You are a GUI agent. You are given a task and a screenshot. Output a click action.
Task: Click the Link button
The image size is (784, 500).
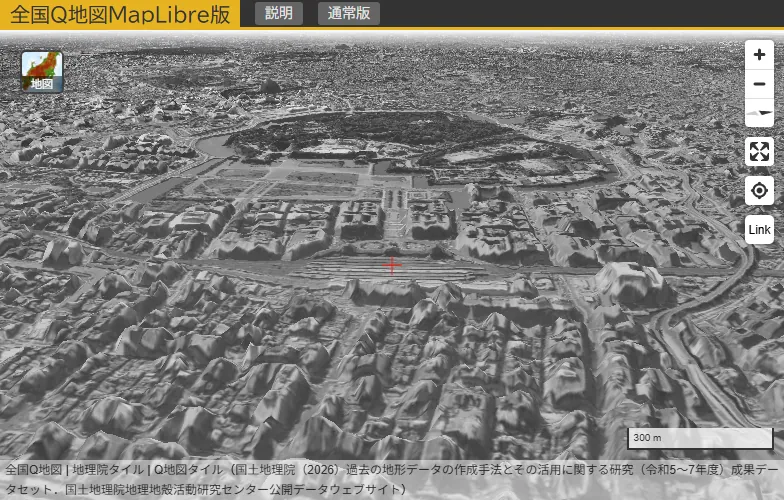(759, 230)
